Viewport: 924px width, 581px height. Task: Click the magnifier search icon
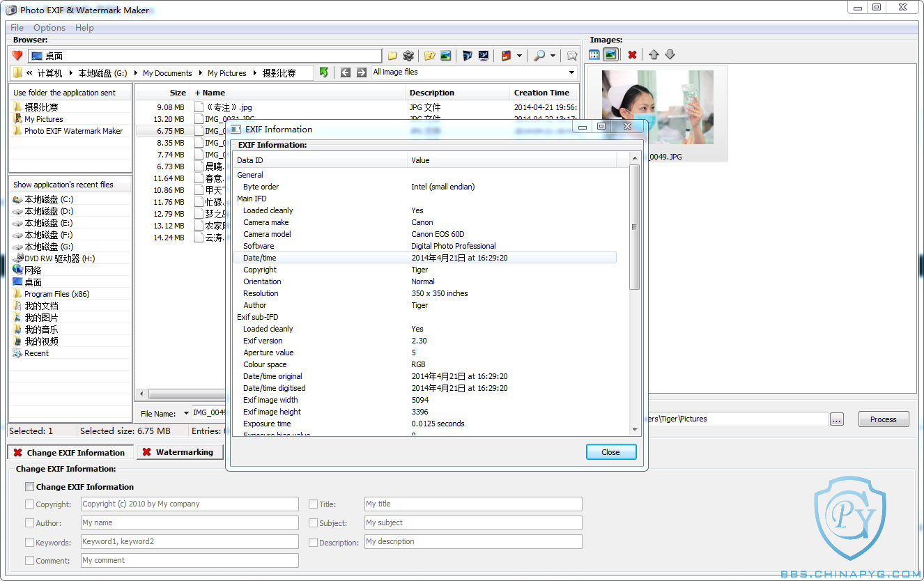coord(539,56)
